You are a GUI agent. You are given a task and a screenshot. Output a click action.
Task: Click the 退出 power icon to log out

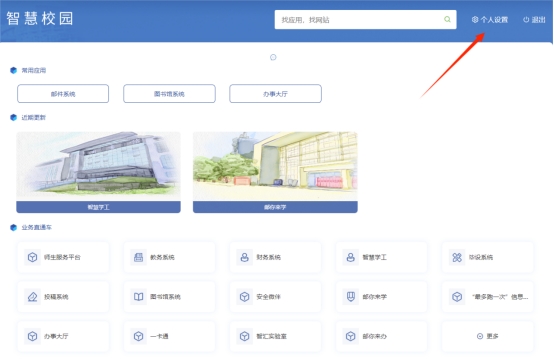click(526, 20)
